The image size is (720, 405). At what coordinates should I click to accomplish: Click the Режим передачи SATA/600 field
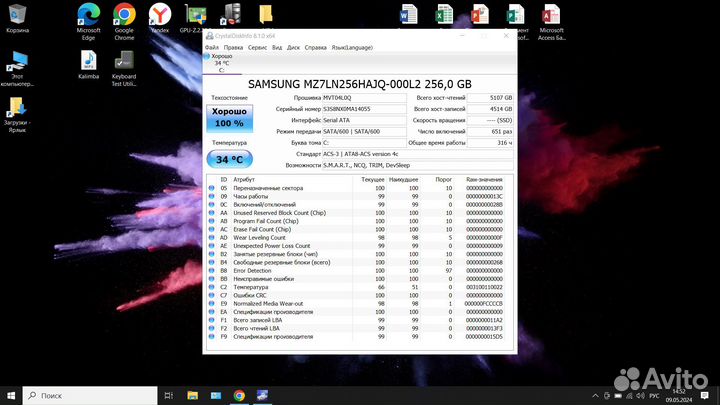364,131
